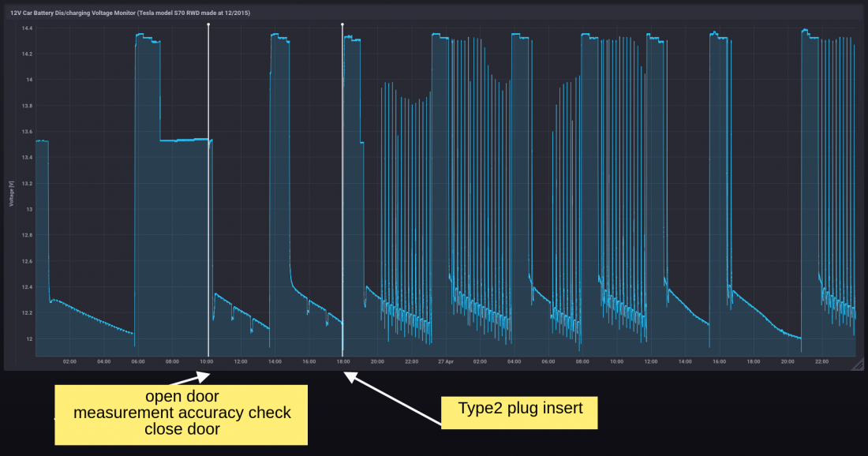Click the 12.2 tick on the voltage axis
Viewport: 868px width, 456px height.
tap(27, 313)
